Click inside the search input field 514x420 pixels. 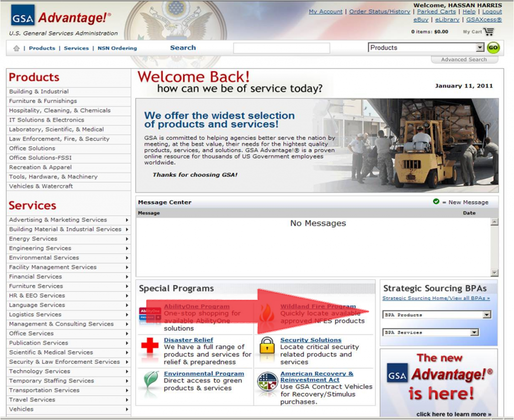pyautogui.click(x=281, y=48)
